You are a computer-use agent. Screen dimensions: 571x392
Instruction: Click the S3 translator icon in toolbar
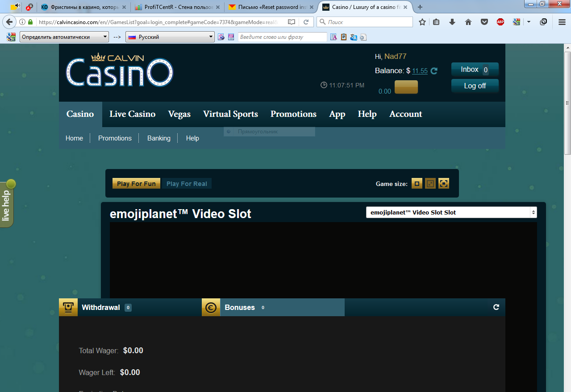(517, 22)
